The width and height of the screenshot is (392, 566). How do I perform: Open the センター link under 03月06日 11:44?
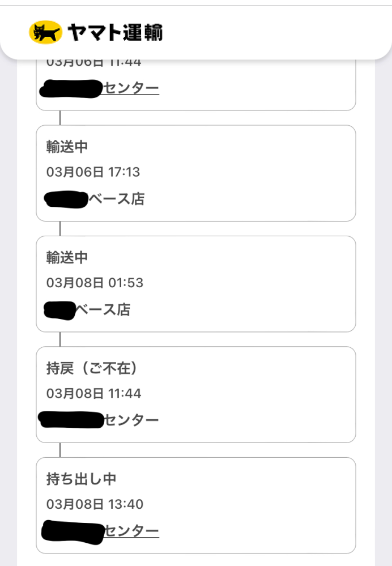point(131,88)
